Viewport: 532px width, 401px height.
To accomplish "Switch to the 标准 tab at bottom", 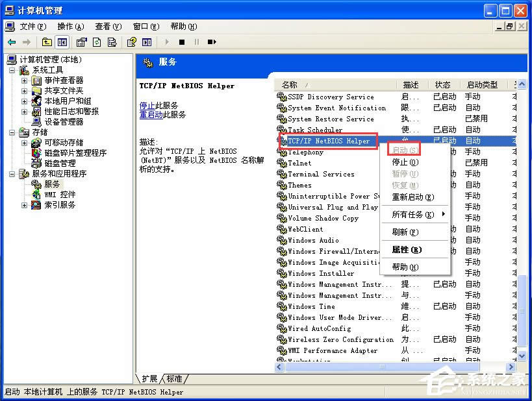I will coord(173,378).
